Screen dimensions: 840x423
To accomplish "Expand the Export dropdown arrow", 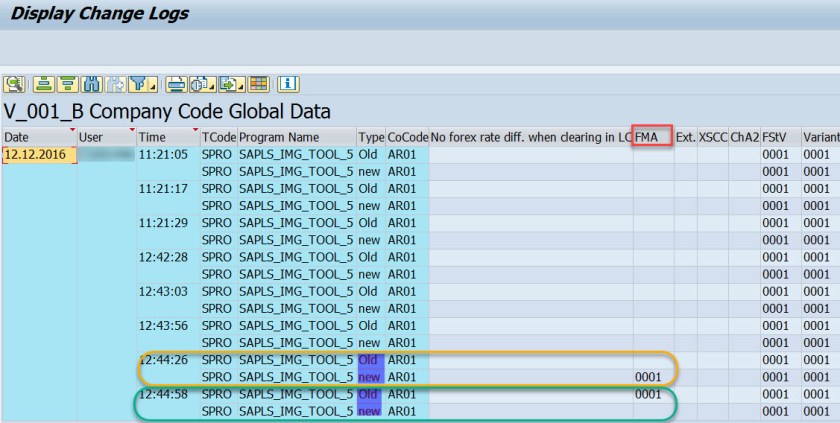I will [x=241, y=87].
